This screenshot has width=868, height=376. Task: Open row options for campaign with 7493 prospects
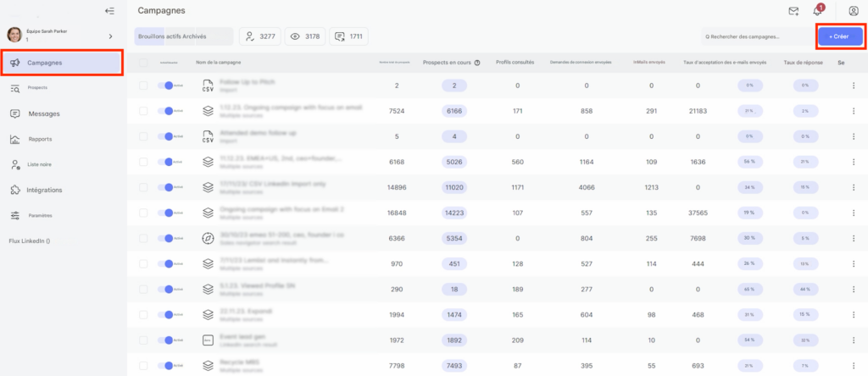point(853,365)
